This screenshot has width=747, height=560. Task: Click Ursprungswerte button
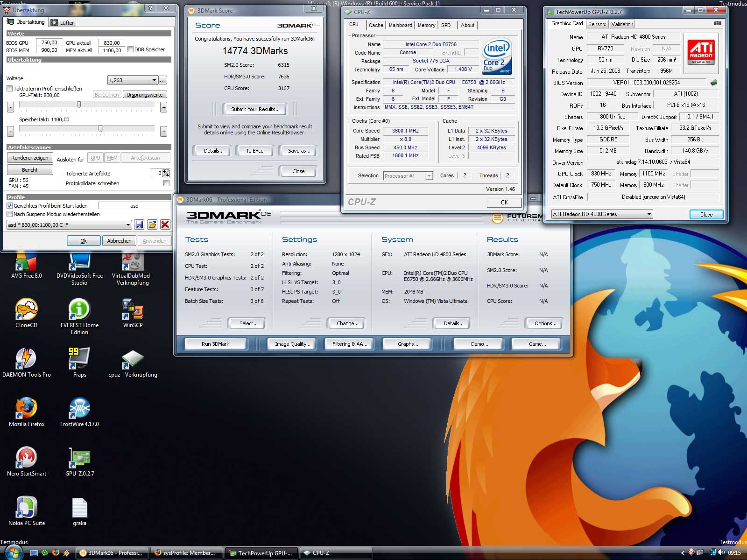tap(145, 95)
